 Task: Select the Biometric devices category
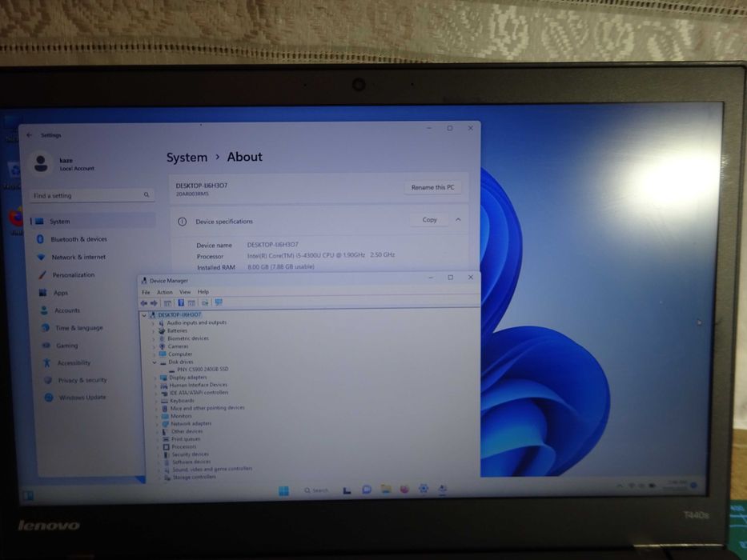188,338
